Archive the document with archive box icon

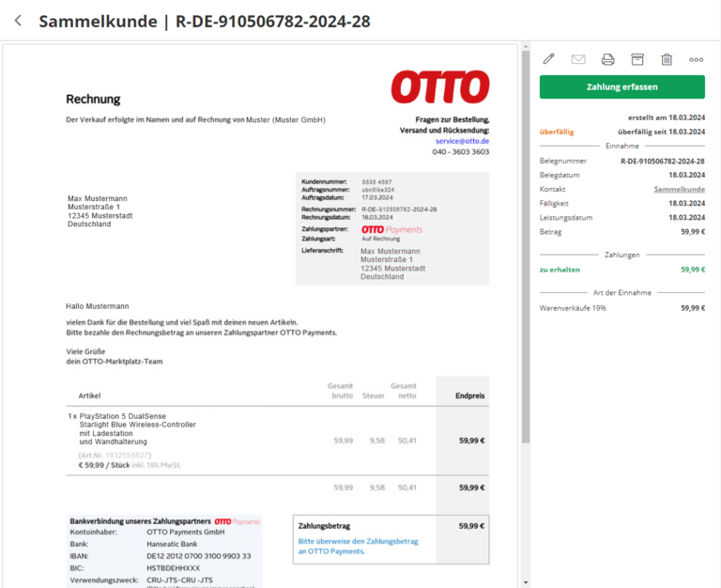637,59
